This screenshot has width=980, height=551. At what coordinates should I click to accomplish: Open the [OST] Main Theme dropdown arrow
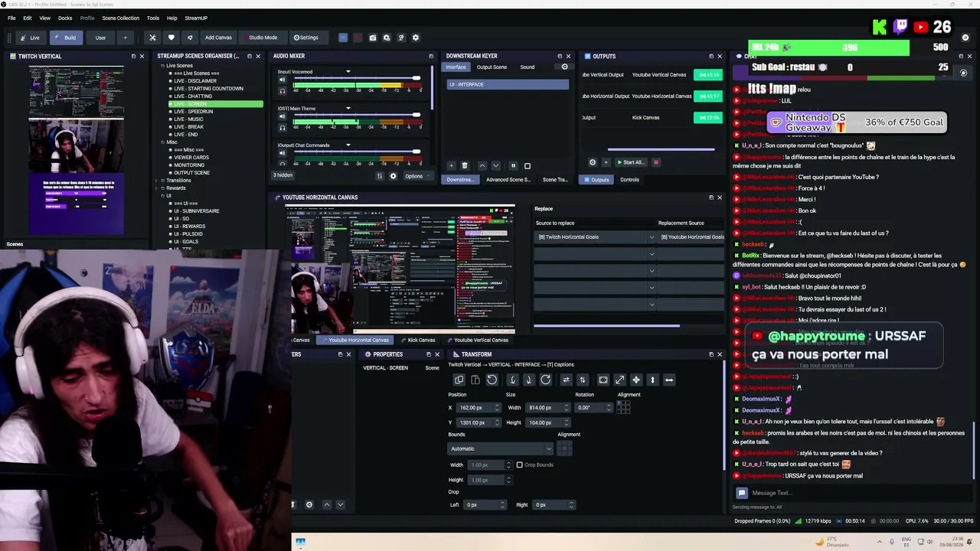click(x=348, y=109)
